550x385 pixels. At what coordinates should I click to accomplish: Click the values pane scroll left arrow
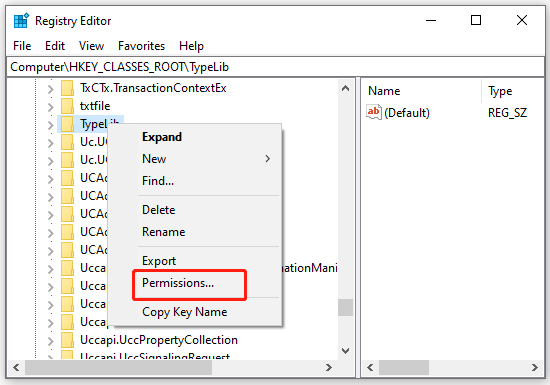click(370, 367)
